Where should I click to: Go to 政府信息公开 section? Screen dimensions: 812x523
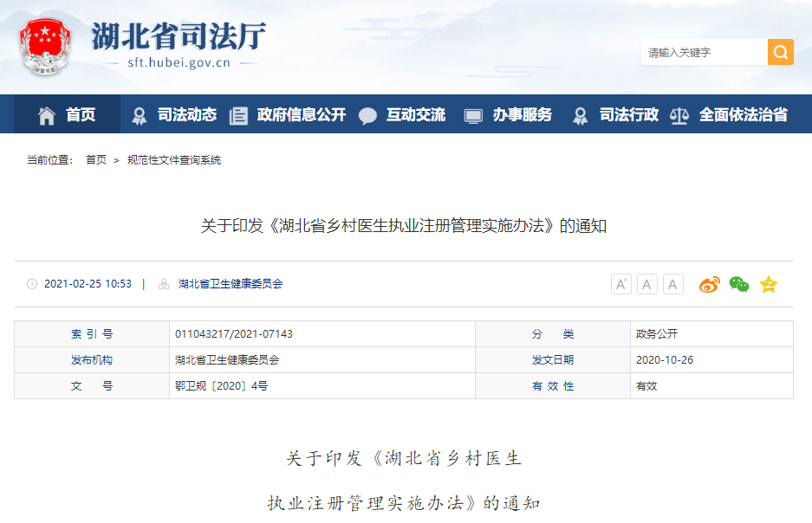[288, 114]
